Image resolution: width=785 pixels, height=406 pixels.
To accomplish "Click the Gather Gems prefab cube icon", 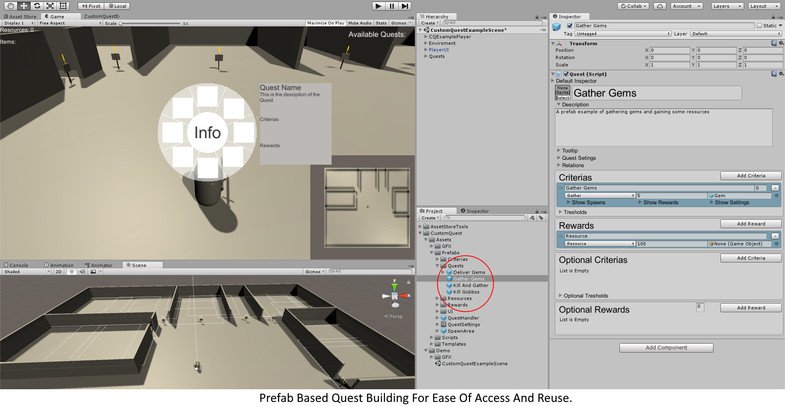I will [557, 26].
